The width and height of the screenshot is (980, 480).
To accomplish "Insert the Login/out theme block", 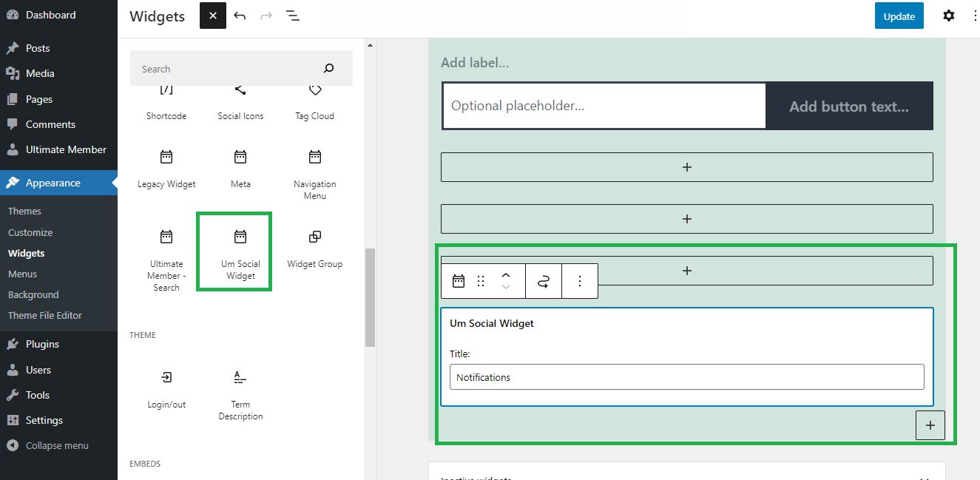I will 166,390.
